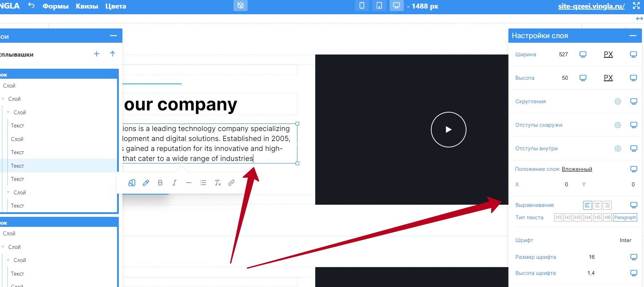
Task: Clear text formatting with Tx icon
Action: coord(217,183)
